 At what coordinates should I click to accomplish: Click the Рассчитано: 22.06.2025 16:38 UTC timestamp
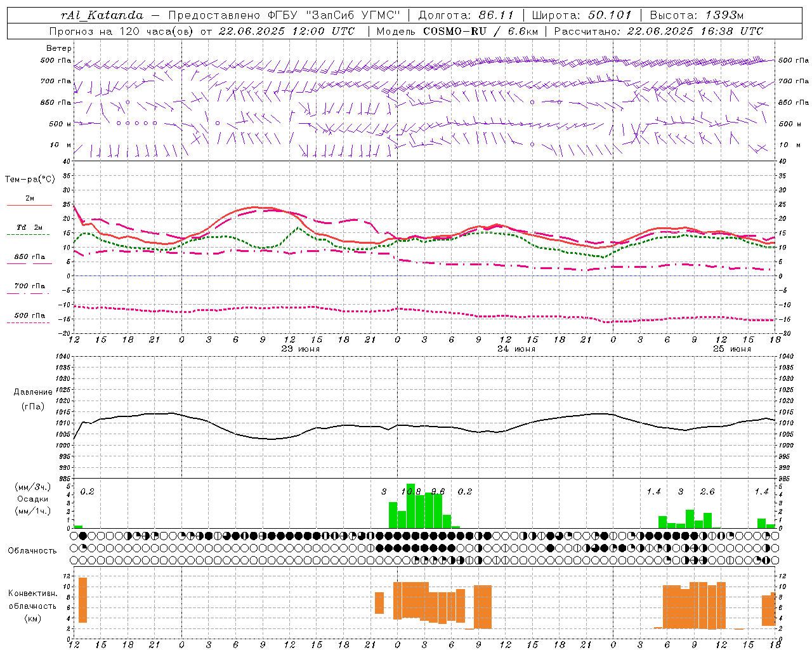658,31
